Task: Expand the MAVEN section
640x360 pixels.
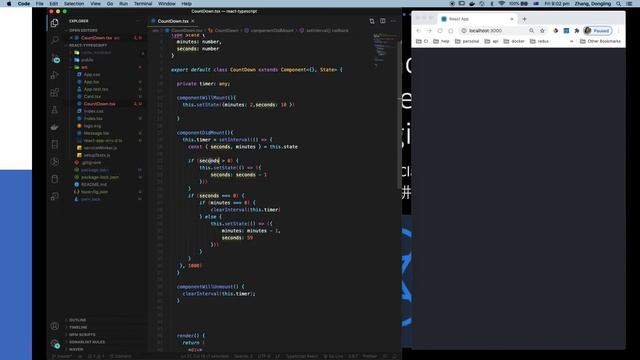Action: [76, 349]
